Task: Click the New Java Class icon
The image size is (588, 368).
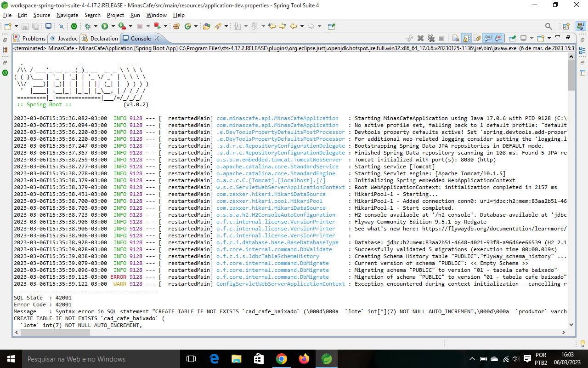Action: click(x=188, y=26)
